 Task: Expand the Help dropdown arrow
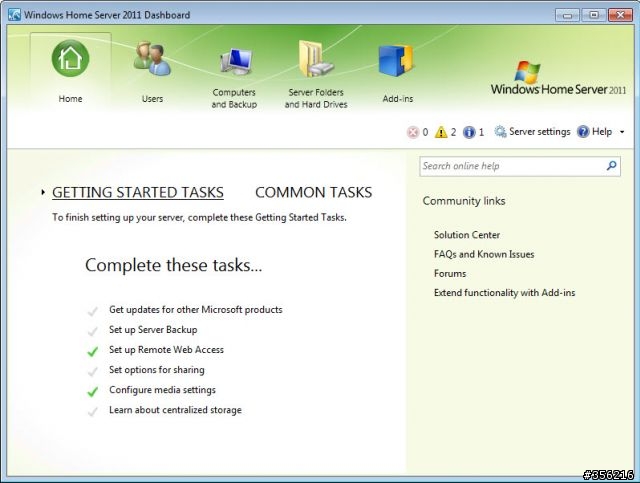click(x=622, y=132)
